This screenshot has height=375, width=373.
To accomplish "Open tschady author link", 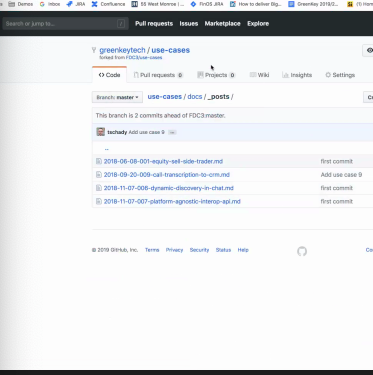I will 117,132.
